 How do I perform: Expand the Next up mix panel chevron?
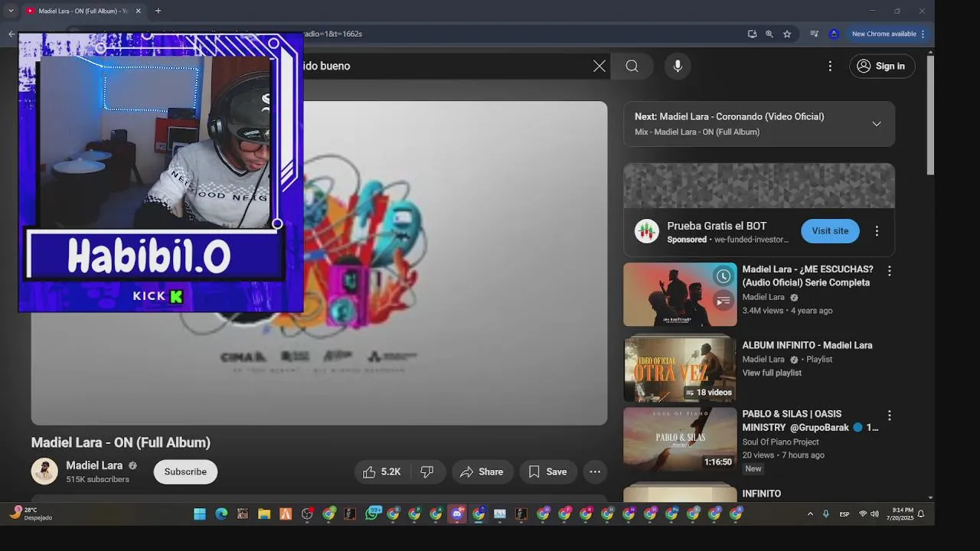[x=877, y=124]
